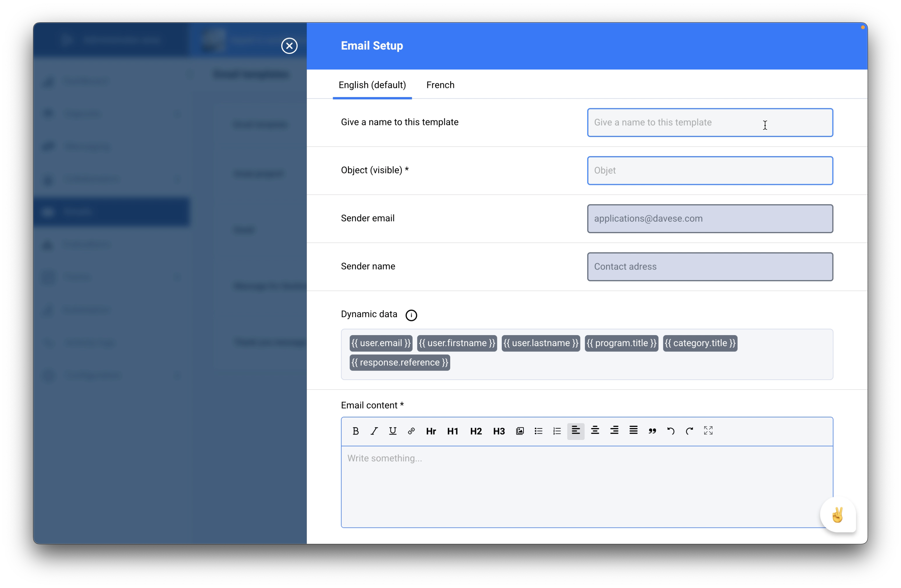Insert an image into the email

pyautogui.click(x=520, y=431)
